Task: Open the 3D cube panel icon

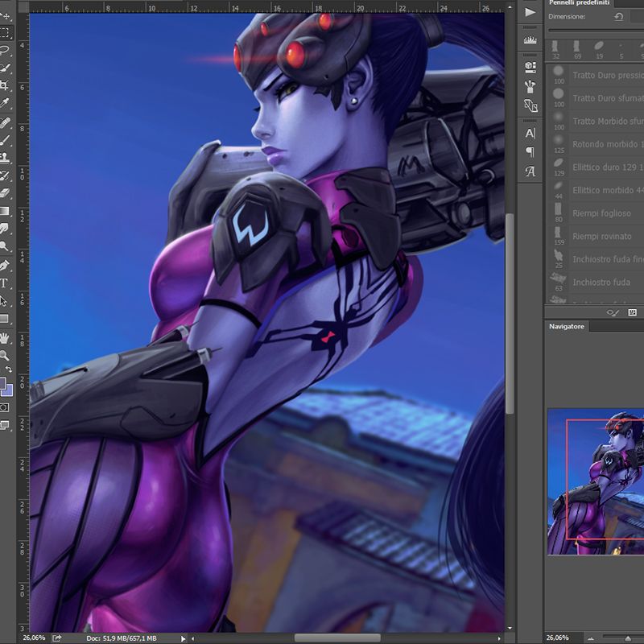Action: 530,67
